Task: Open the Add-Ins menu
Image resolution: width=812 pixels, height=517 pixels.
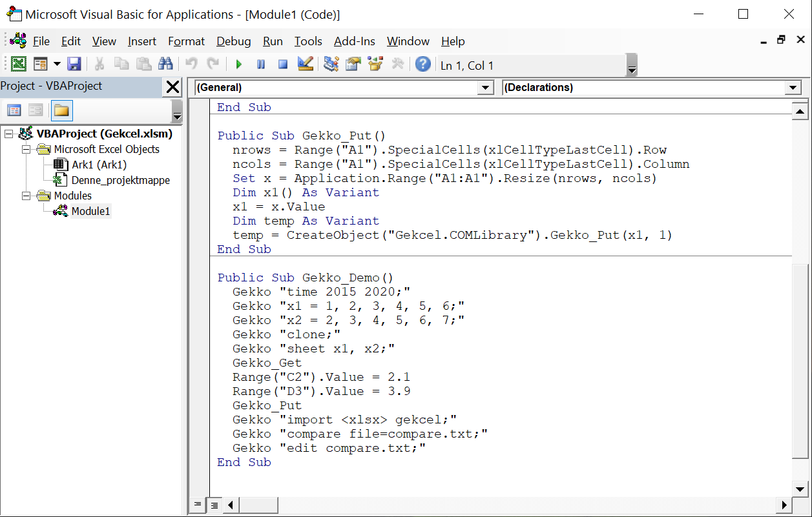Action: coord(355,41)
